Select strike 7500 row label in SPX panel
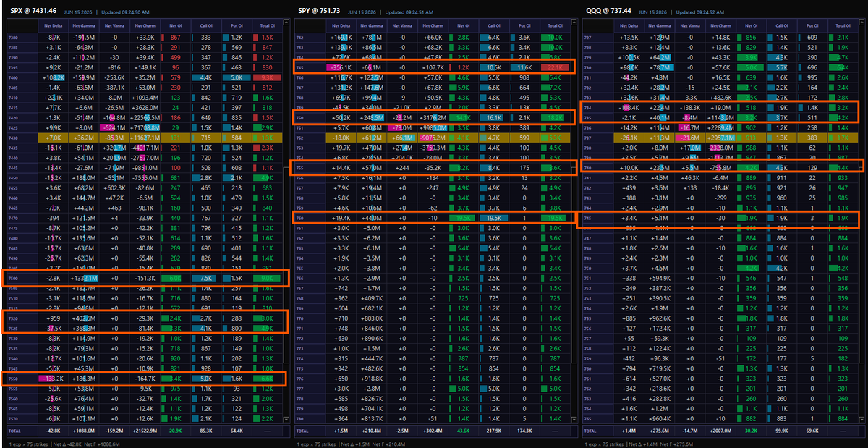This screenshot has width=868, height=448. coord(13,277)
